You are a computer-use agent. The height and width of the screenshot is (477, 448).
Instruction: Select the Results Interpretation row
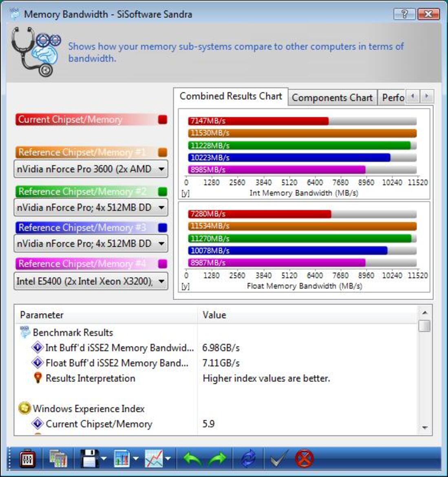(x=216, y=378)
